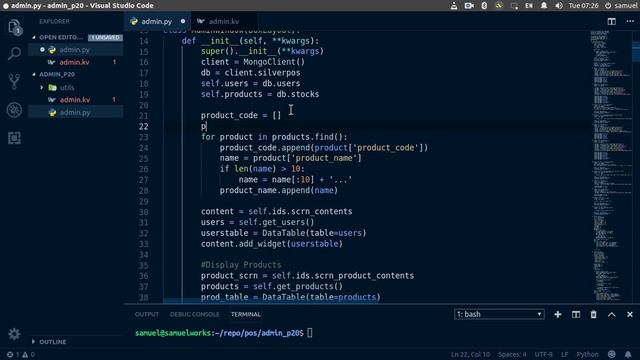This screenshot has width=640, height=360.
Task: Create a new terminal with plus icon
Action: coord(558,314)
